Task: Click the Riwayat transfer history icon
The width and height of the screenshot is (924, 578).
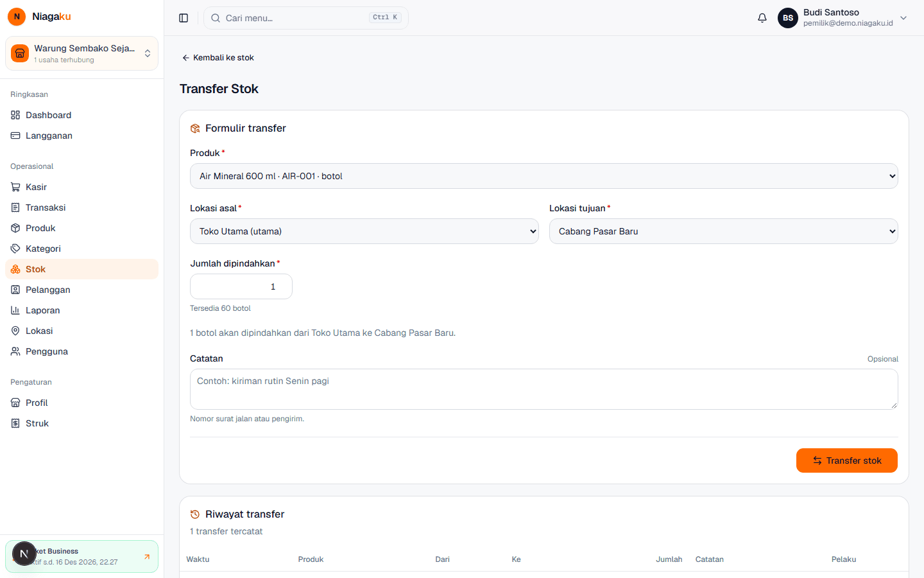Action: pyautogui.click(x=195, y=514)
